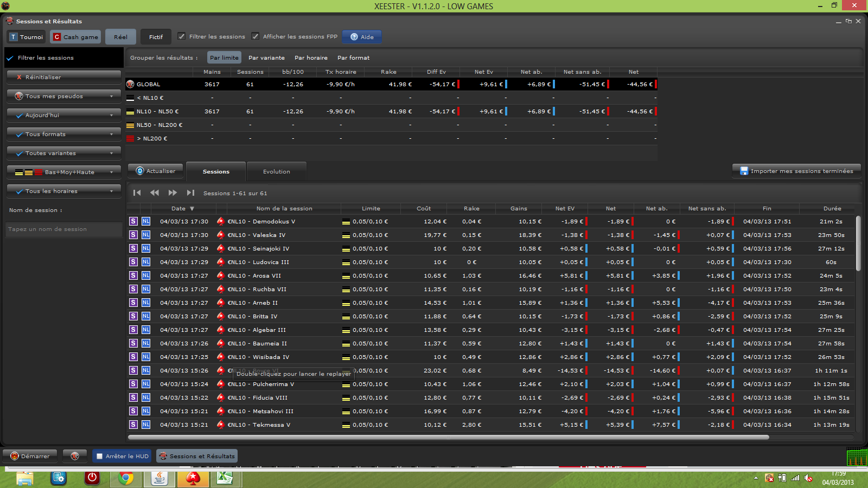Open the poker chip button in bottom bar
The width and height of the screenshot is (868, 488).
click(75, 456)
